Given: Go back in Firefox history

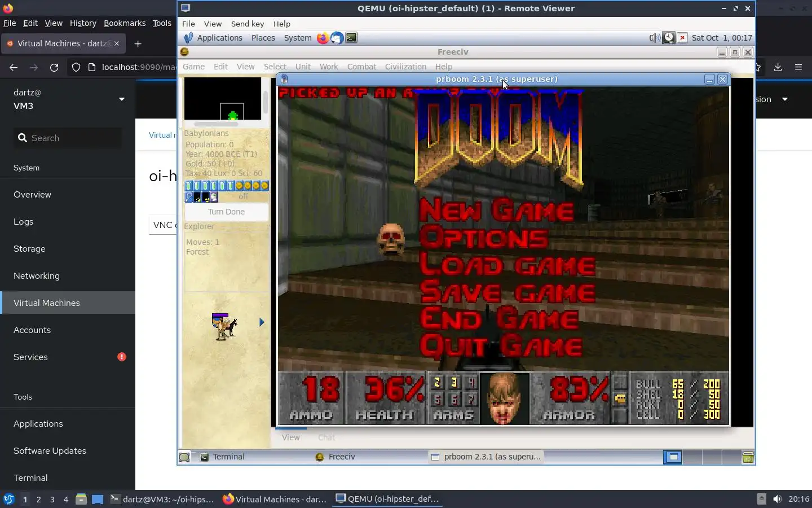Looking at the screenshot, I should (x=14, y=67).
